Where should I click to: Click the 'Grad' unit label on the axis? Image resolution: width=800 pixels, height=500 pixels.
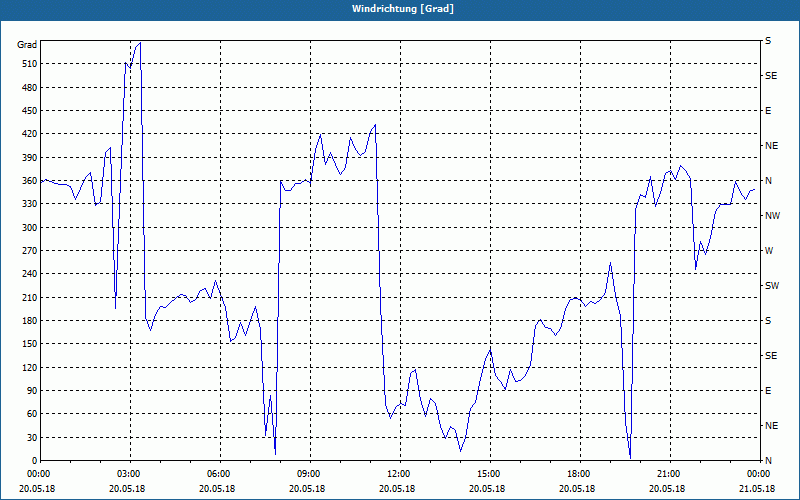click(x=27, y=45)
